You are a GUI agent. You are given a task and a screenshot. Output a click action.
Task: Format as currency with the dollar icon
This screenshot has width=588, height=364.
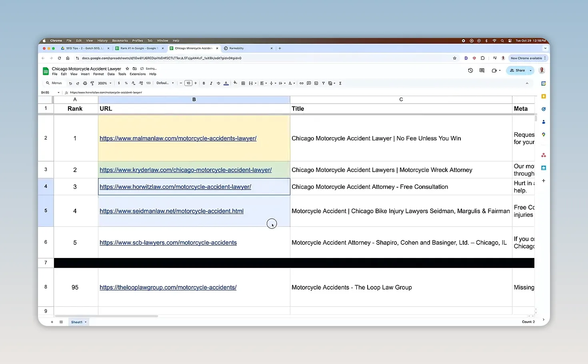click(119, 83)
